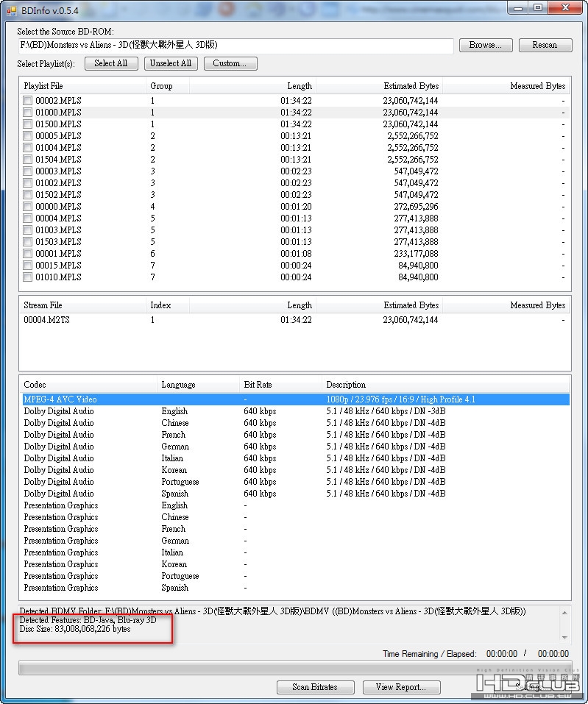Sort playlists by Length column header
Viewport: 588px width, 704px height.
tap(252, 86)
